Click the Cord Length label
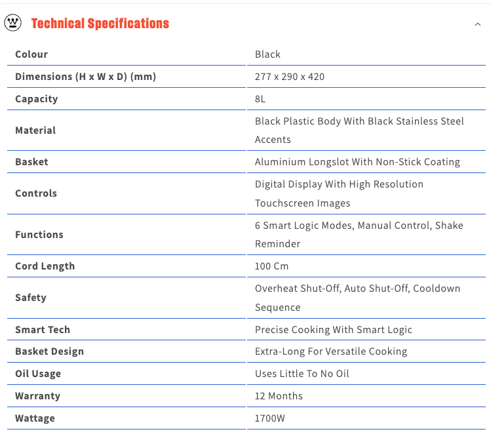Screen dimensions: 504x440 [45, 266]
